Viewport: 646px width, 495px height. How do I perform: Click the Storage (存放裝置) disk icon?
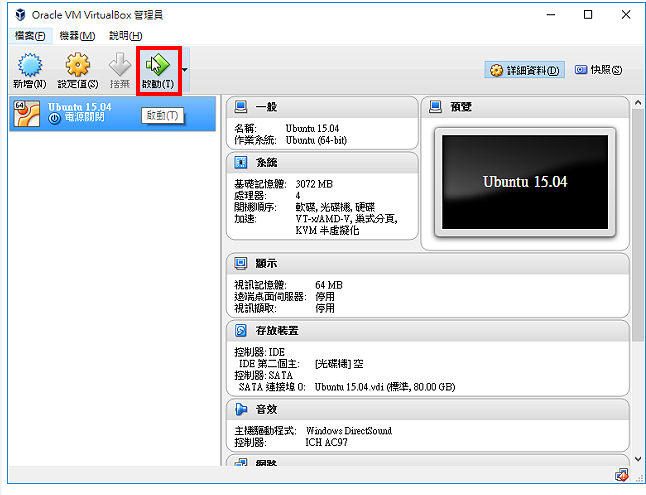(241, 330)
